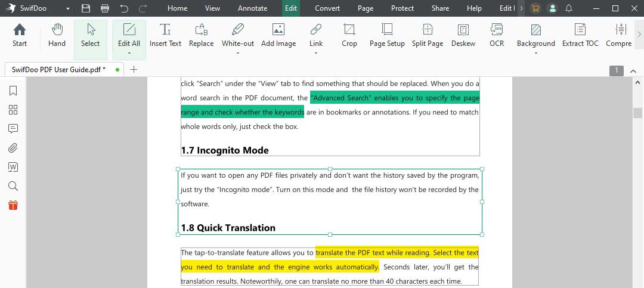Screen dimensions: 644x288
Task: Choose the Insert Text tool
Action: point(166,35)
